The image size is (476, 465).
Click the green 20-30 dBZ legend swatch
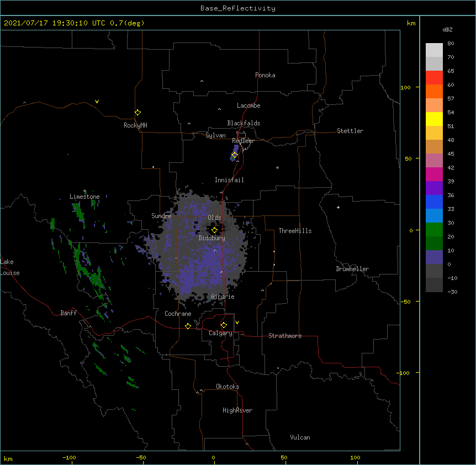pos(434,230)
